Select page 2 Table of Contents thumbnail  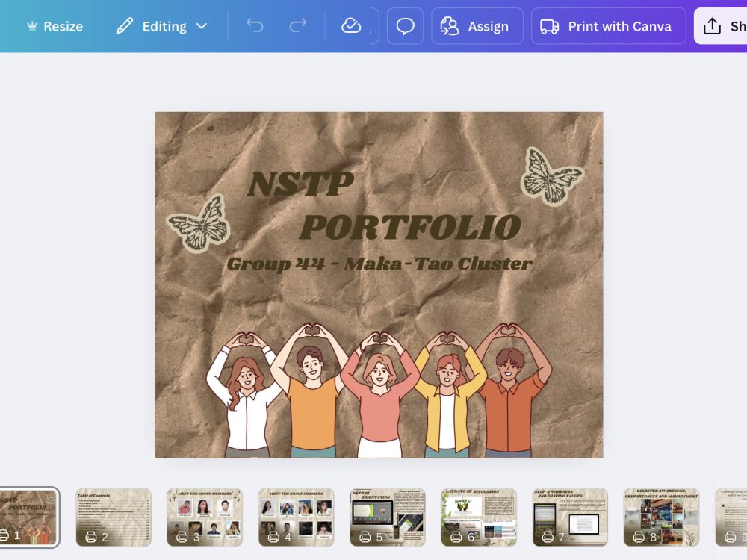[x=114, y=517]
